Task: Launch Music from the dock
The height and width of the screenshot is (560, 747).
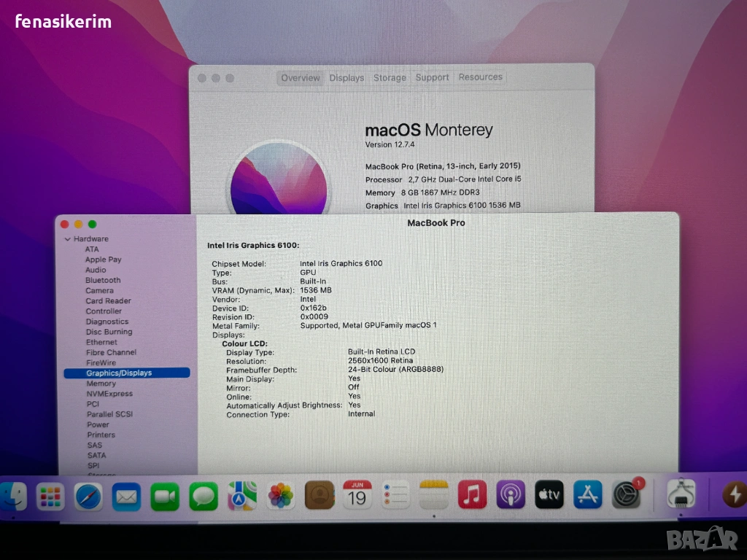Action: pos(472,495)
